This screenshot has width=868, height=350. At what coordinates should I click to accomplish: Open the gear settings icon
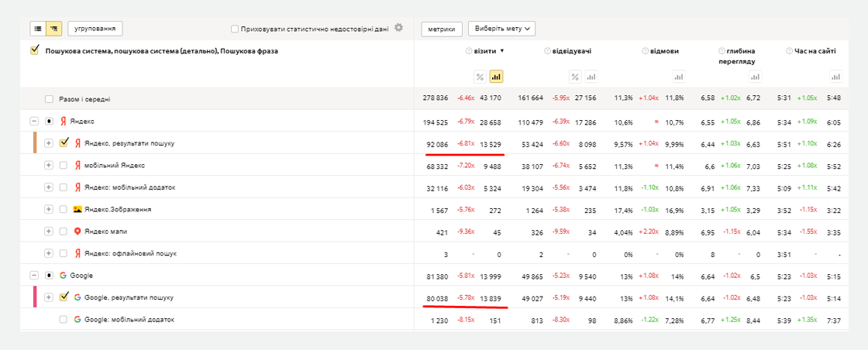click(398, 28)
